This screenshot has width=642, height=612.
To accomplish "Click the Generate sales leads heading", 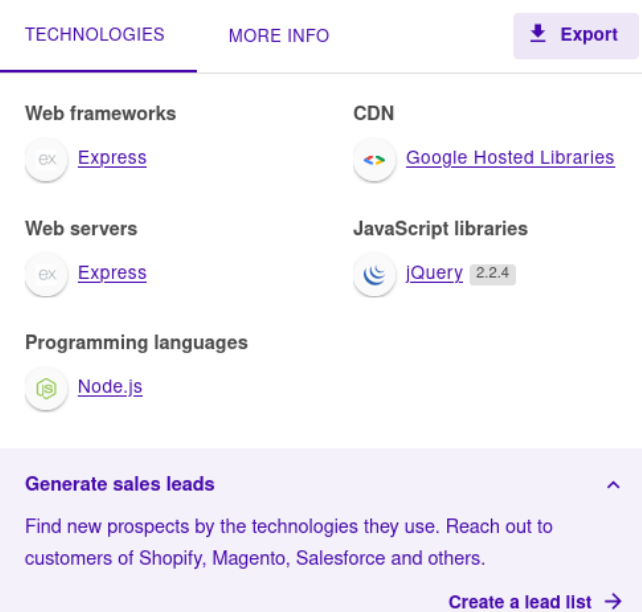I will 120,484.
